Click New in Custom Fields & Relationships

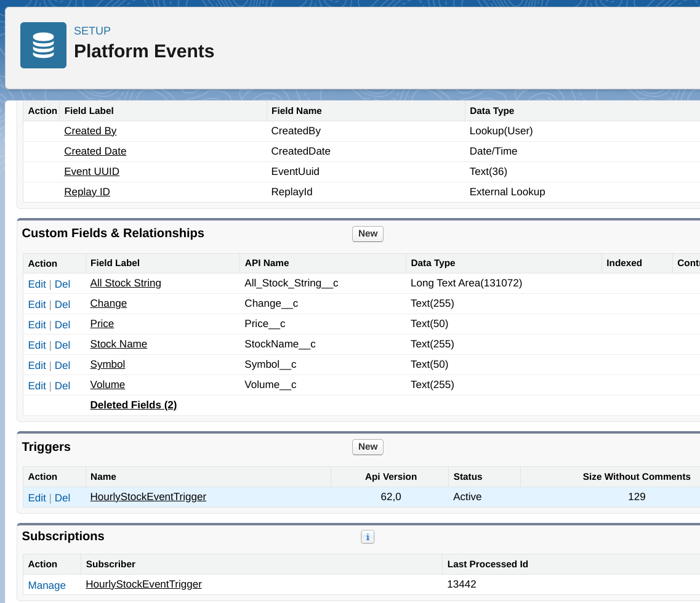tap(368, 234)
